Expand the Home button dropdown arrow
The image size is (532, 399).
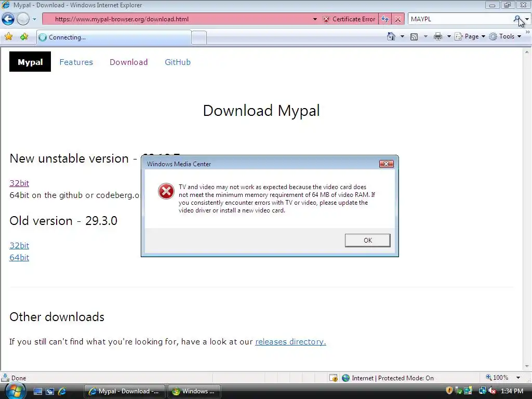403,36
